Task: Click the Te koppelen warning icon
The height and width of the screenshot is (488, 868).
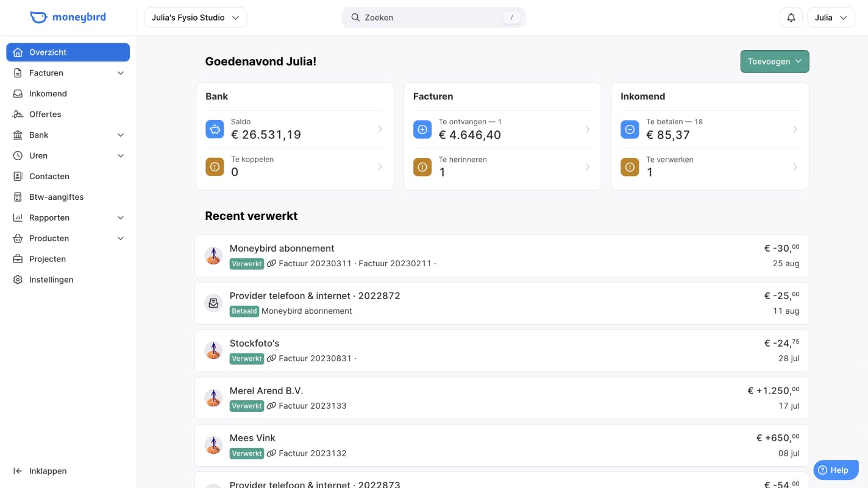Action: (215, 166)
